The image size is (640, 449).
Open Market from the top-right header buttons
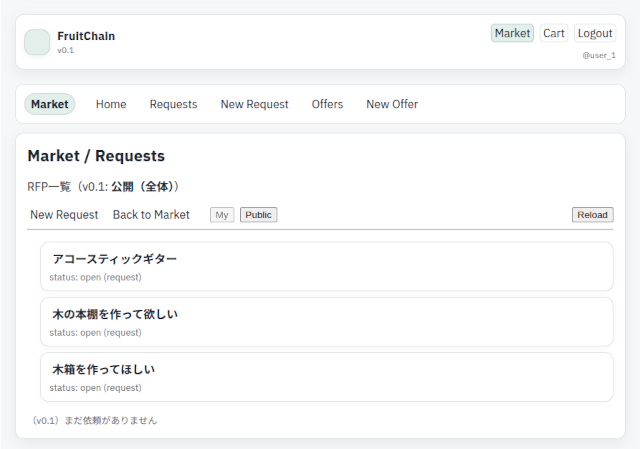512,33
